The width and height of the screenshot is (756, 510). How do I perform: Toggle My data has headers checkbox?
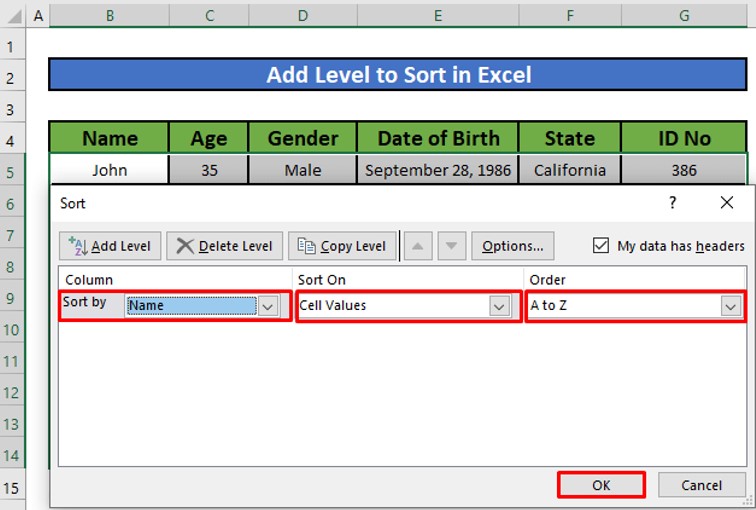tap(601, 245)
